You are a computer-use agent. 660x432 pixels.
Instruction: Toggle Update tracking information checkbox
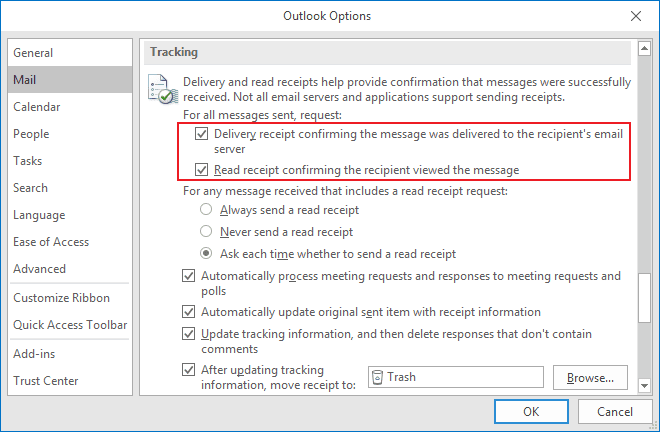(188, 333)
